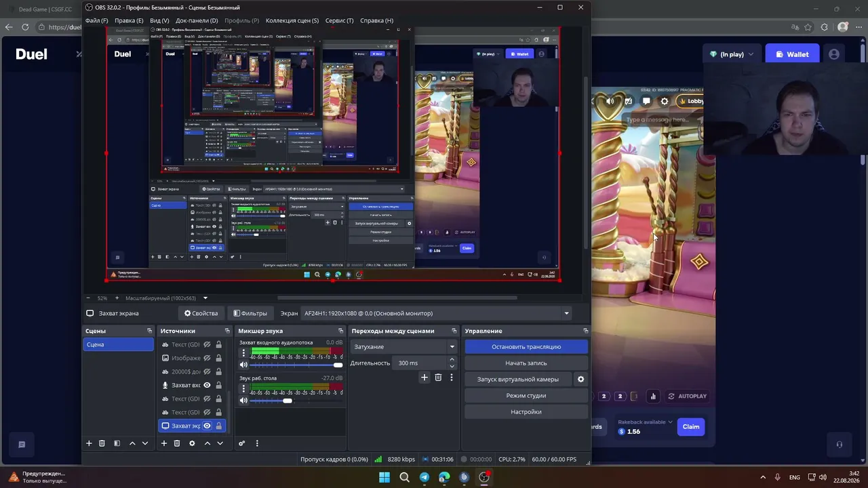This screenshot has height=488, width=868.
Task: Launch Запуск виртуальной камеры
Action: [518, 379]
